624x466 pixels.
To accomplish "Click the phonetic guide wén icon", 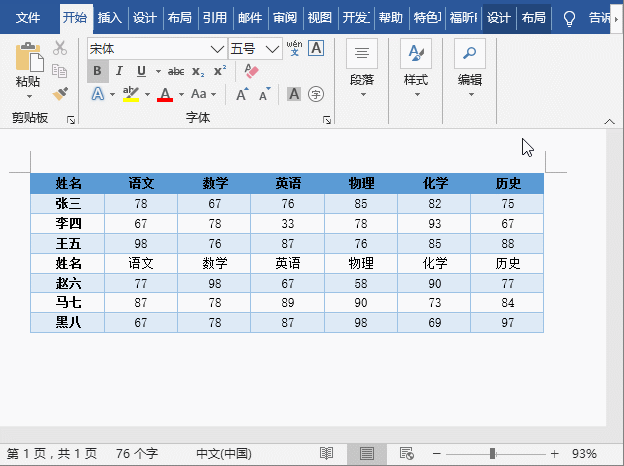I will click(294, 48).
